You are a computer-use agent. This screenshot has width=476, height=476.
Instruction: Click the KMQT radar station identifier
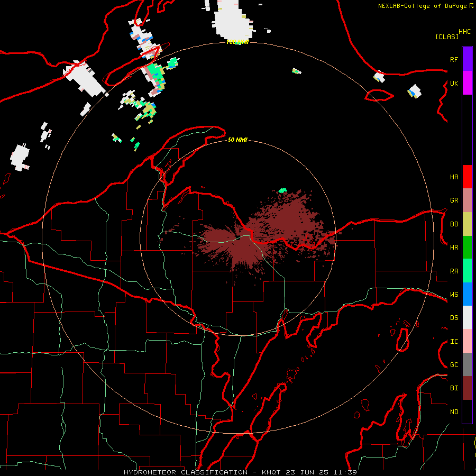click(x=271, y=472)
